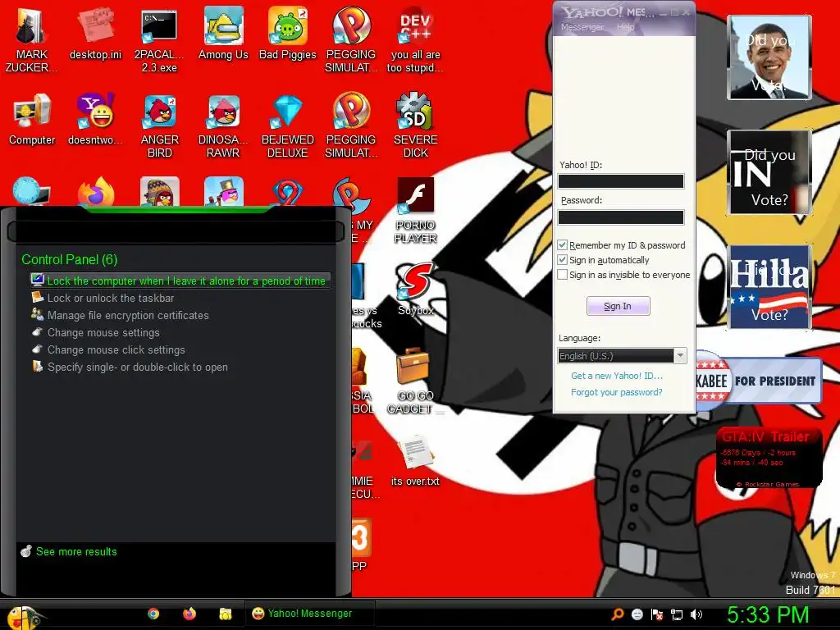
Task: Open the Change mouse click settings result
Action: pyautogui.click(x=116, y=349)
